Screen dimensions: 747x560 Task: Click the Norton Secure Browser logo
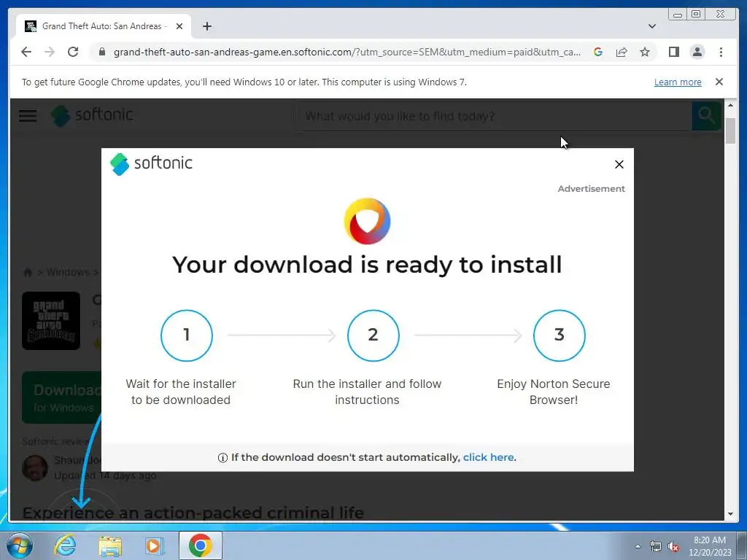click(x=368, y=221)
